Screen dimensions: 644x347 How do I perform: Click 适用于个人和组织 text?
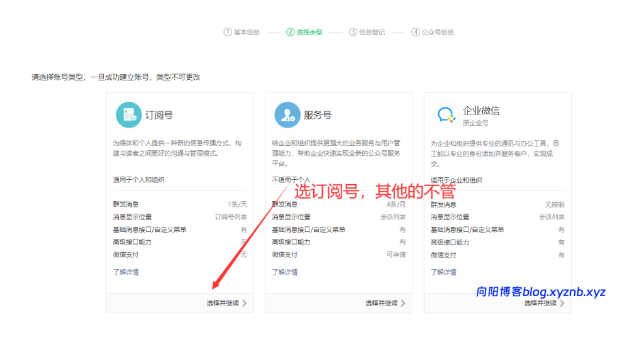pos(138,179)
